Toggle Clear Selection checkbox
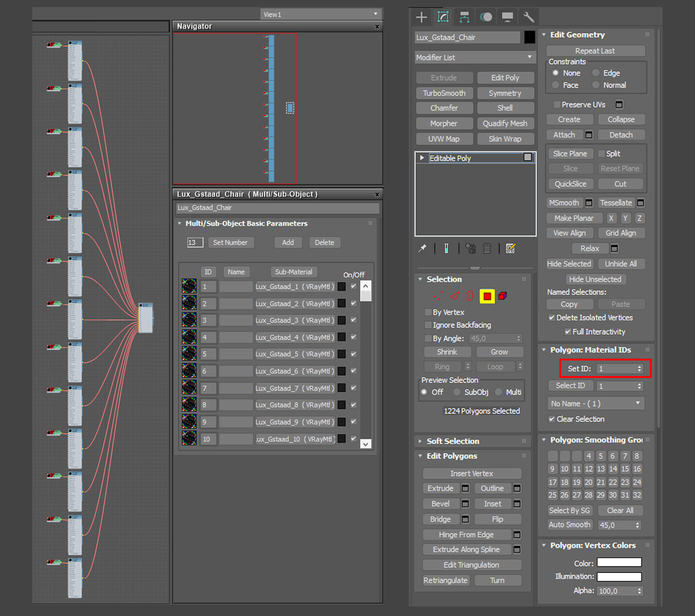 click(x=551, y=419)
